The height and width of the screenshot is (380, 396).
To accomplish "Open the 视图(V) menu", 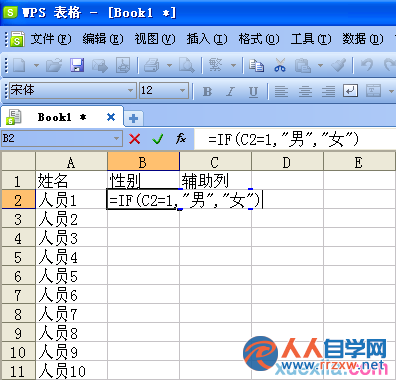I will 155,39.
